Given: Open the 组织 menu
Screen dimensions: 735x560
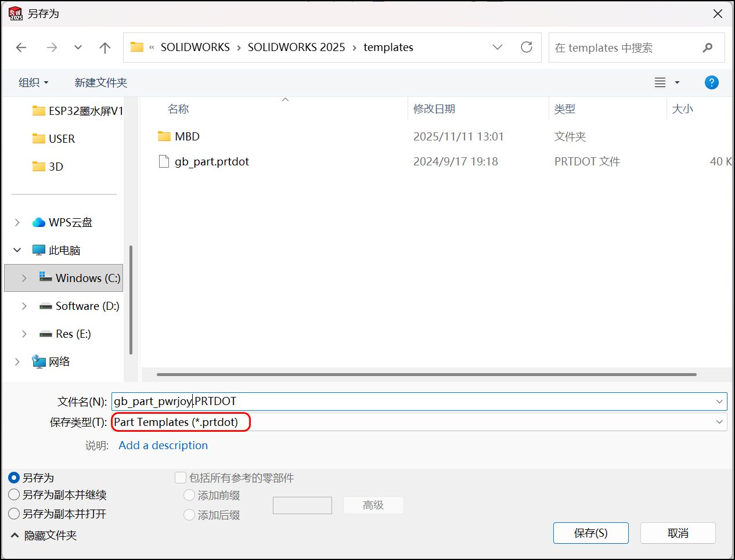Looking at the screenshot, I should [33, 82].
